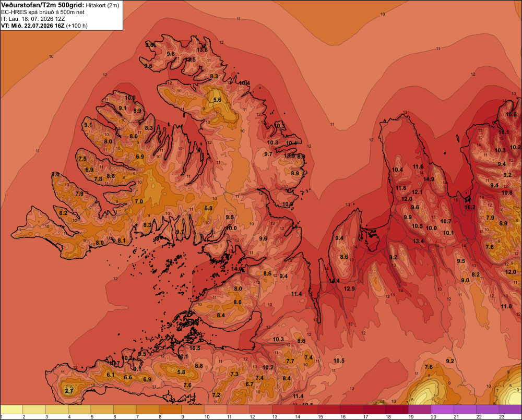
Task: Click the legend swatch between 16 and 17
Action: click(351, 409)
